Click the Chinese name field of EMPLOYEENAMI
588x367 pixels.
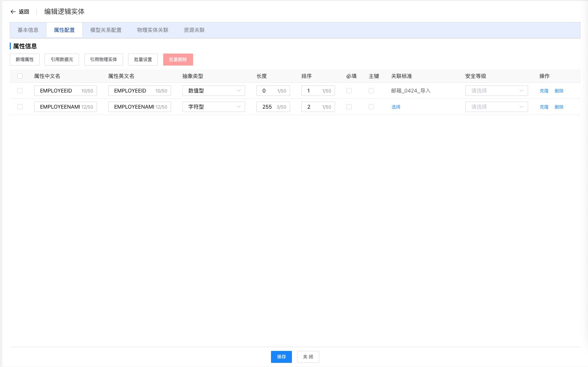coord(65,107)
